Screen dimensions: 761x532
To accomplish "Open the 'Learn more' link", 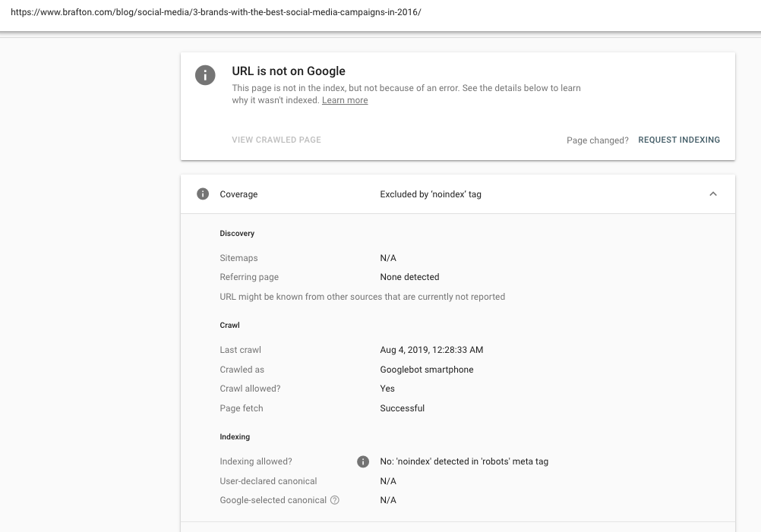I will [345, 100].
